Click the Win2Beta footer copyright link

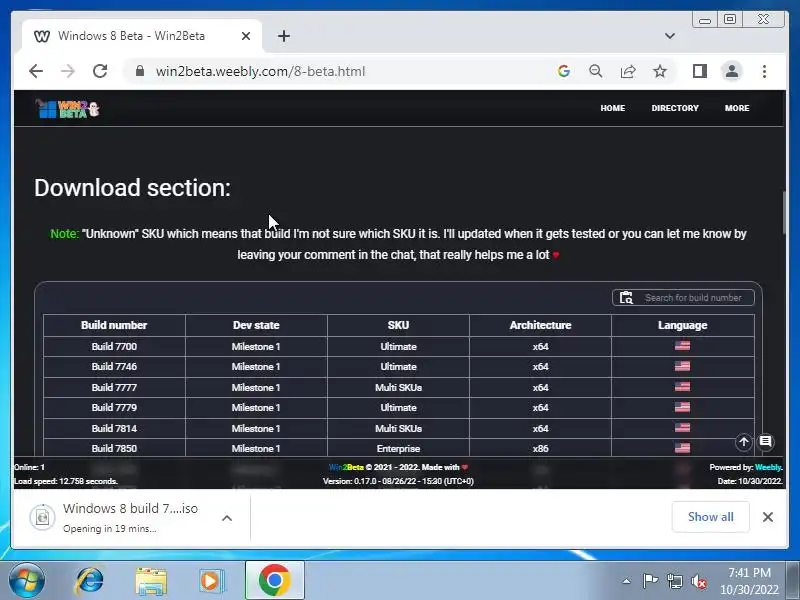coord(346,467)
